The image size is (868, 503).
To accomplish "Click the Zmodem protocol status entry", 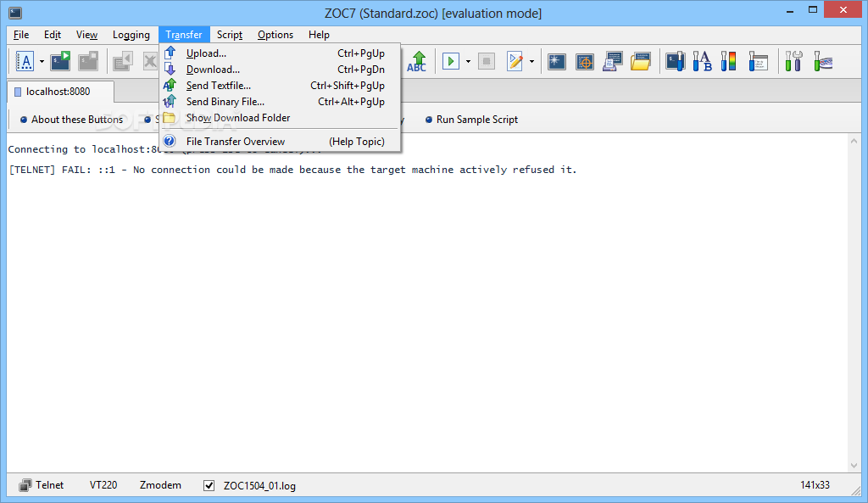I will (160, 484).
